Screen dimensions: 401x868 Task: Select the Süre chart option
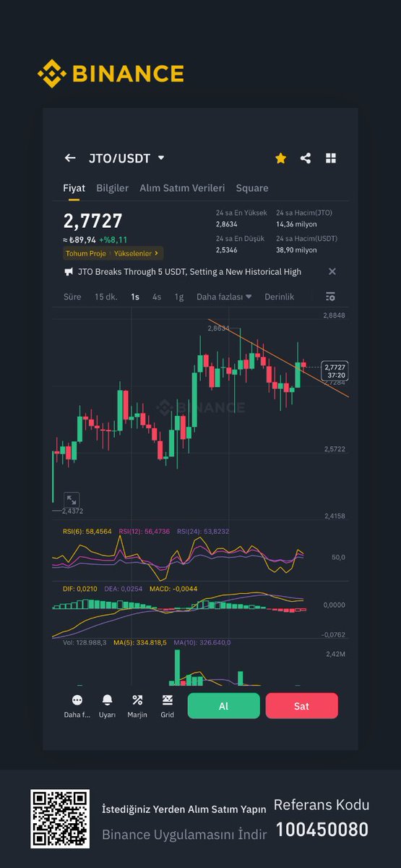pyautogui.click(x=72, y=297)
